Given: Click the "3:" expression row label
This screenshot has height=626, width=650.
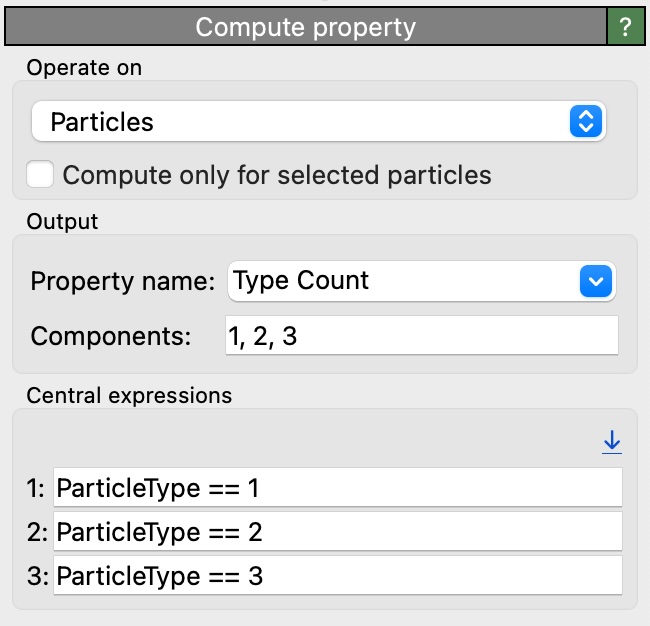Looking at the screenshot, I should [37, 576].
